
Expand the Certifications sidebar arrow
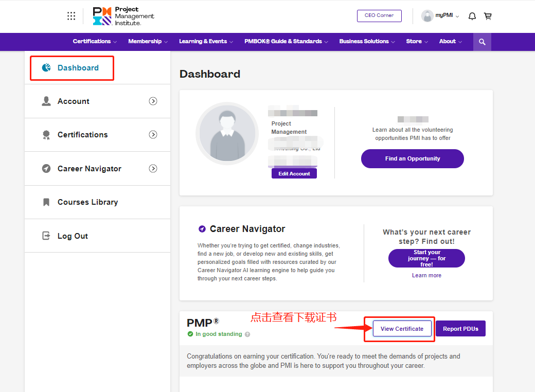(x=153, y=135)
